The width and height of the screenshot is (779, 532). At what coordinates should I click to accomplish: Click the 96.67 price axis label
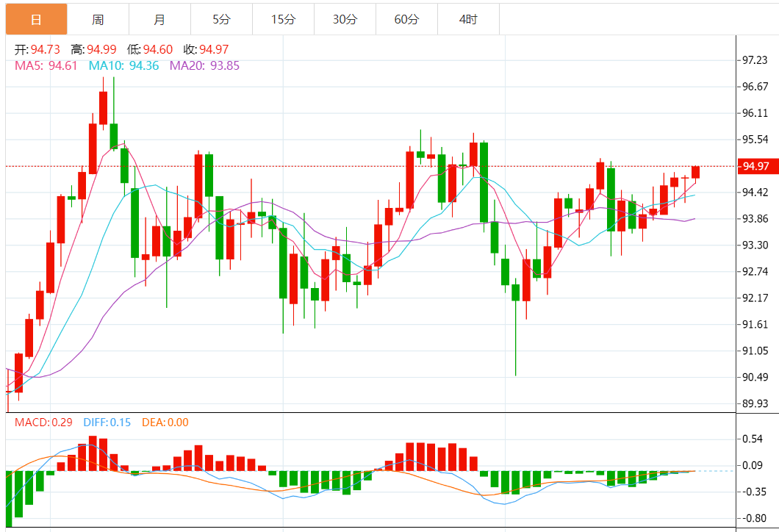coord(755,87)
